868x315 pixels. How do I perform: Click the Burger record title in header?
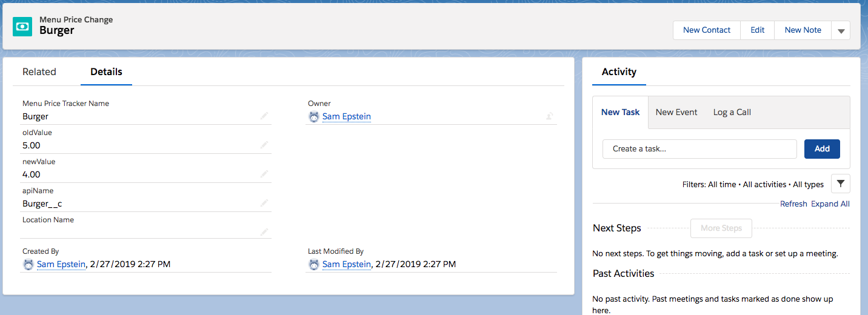[57, 30]
